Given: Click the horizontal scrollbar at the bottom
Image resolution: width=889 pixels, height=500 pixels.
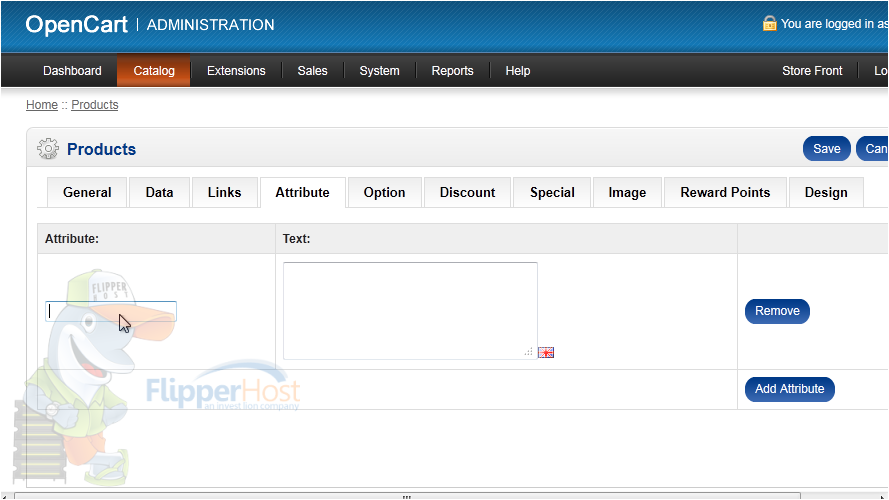Looking at the screenshot, I should 407,497.
